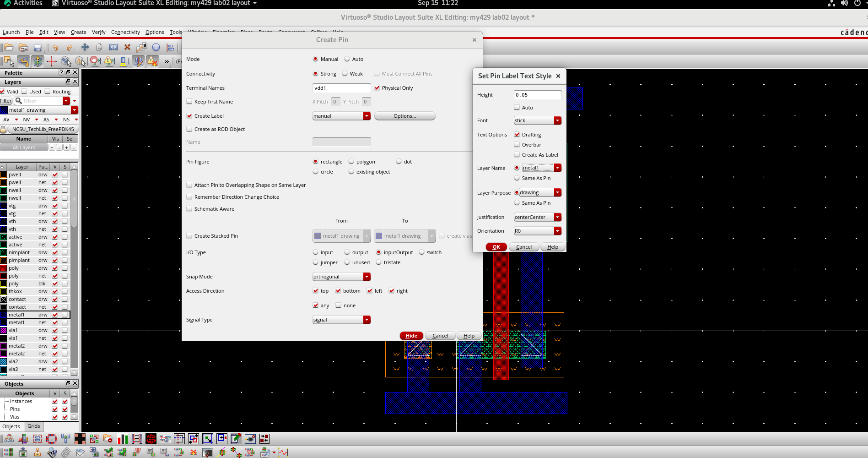Click the yellow warning DRD notify icon

click(109, 61)
